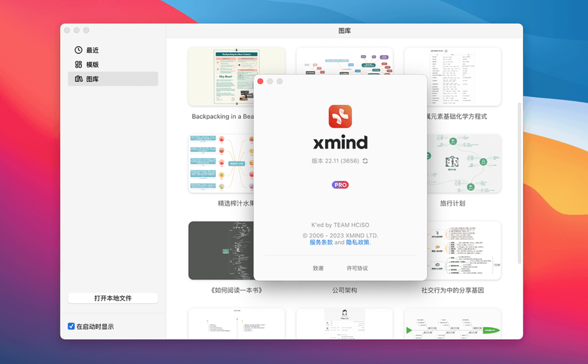Click the 图库 window title

(x=344, y=31)
